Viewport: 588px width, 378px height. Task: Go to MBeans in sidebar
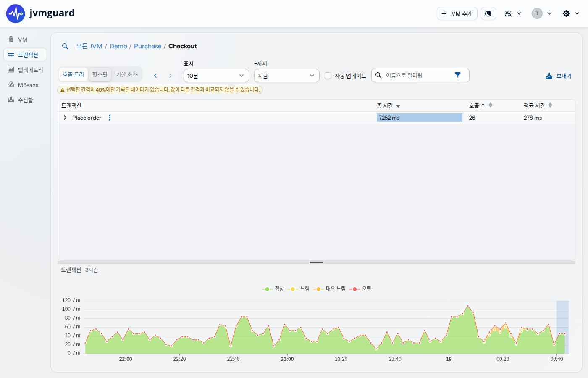coord(25,85)
